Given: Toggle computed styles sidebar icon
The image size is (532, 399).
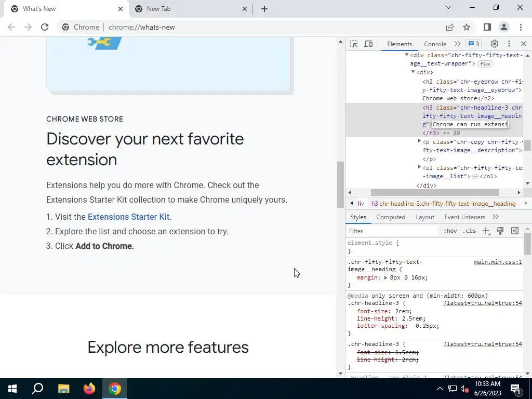Looking at the screenshot, I should tap(515, 231).
